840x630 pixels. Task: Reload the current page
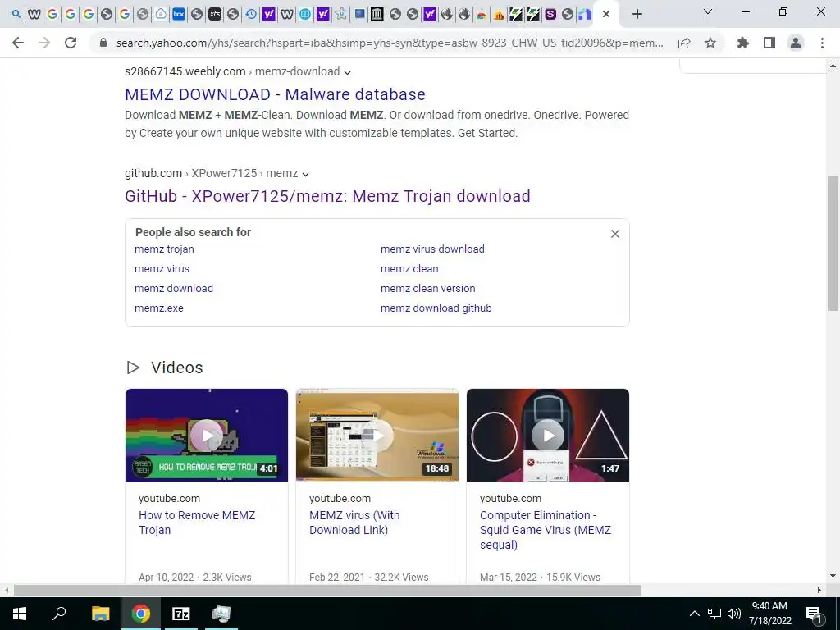71,43
